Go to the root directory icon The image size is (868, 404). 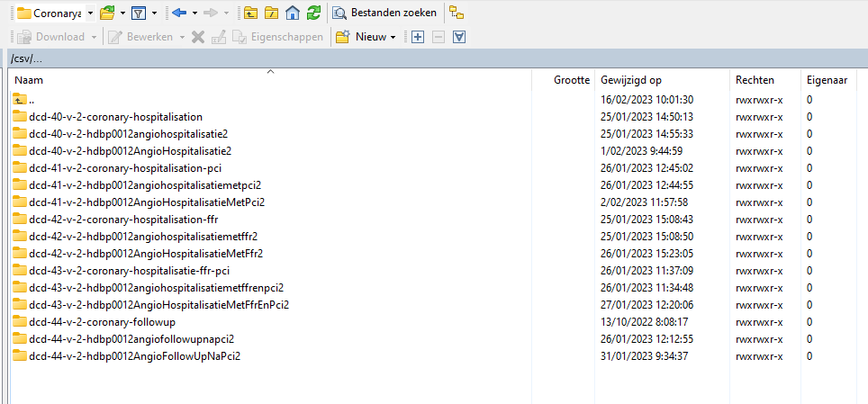tap(271, 13)
